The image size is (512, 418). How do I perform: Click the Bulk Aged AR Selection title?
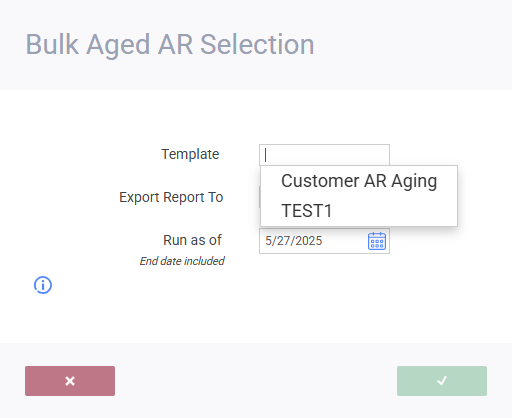170,45
